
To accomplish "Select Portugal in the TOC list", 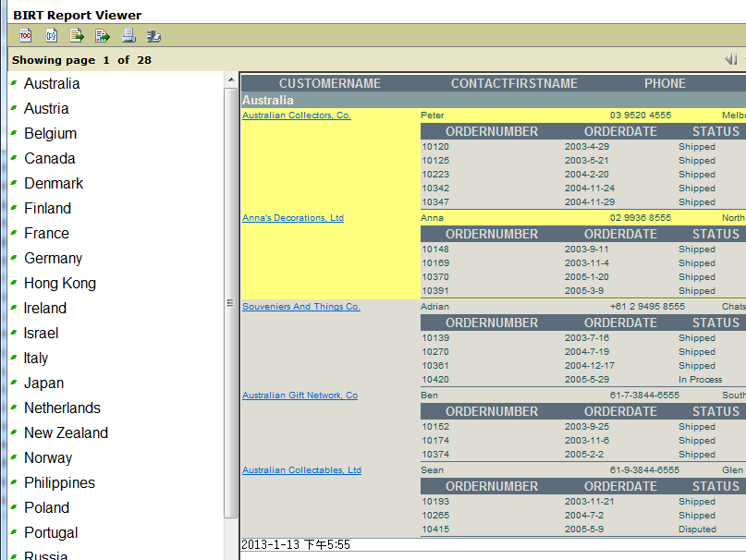I will [x=51, y=533].
